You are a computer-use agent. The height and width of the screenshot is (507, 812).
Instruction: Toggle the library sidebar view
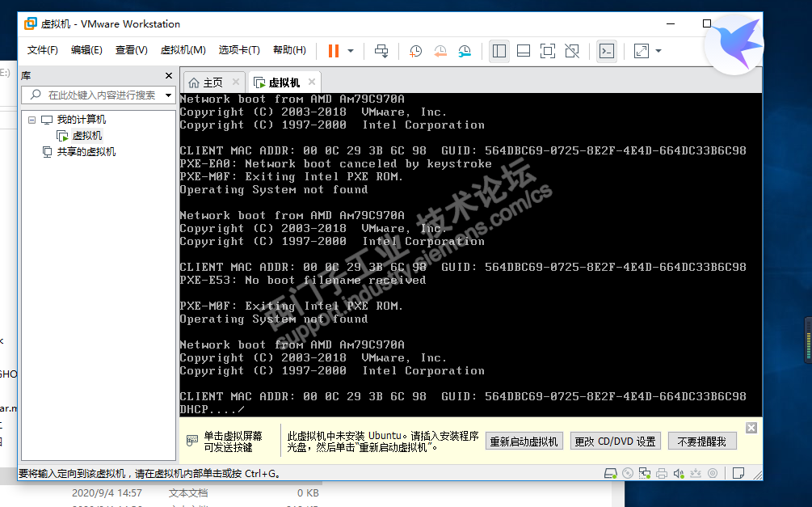click(x=499, y=51)
